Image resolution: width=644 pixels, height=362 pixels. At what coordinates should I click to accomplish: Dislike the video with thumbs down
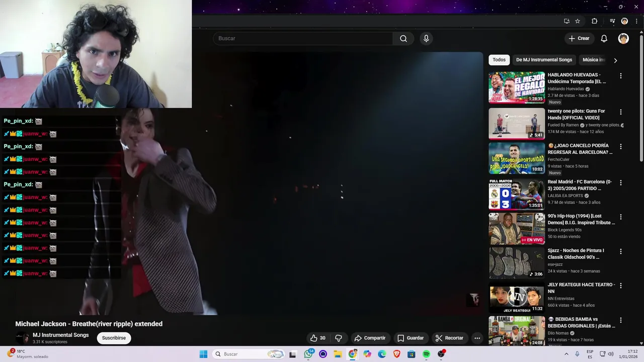339,338
